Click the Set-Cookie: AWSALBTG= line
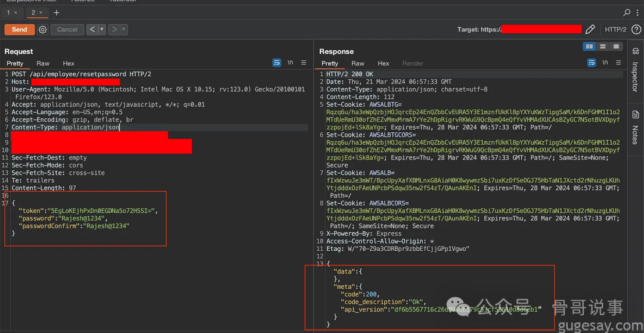This screenshot has width=644, height=333. click(x=364, y=105)
